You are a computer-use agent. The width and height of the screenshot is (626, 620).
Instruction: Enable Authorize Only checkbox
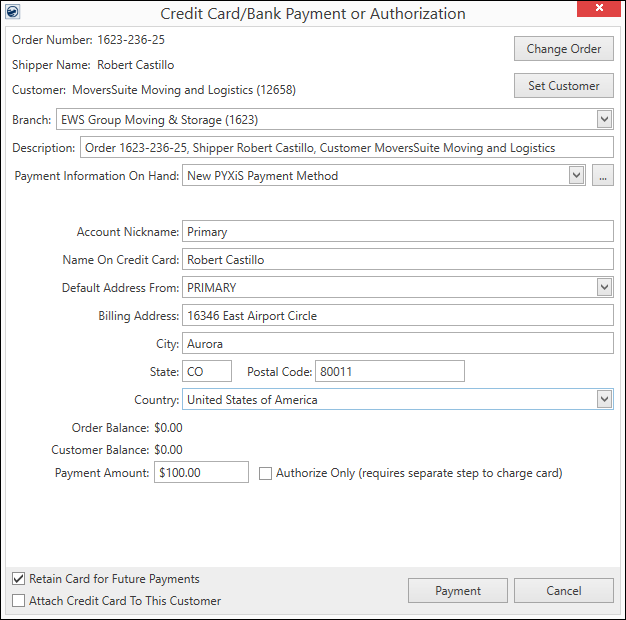coord(266,473)
